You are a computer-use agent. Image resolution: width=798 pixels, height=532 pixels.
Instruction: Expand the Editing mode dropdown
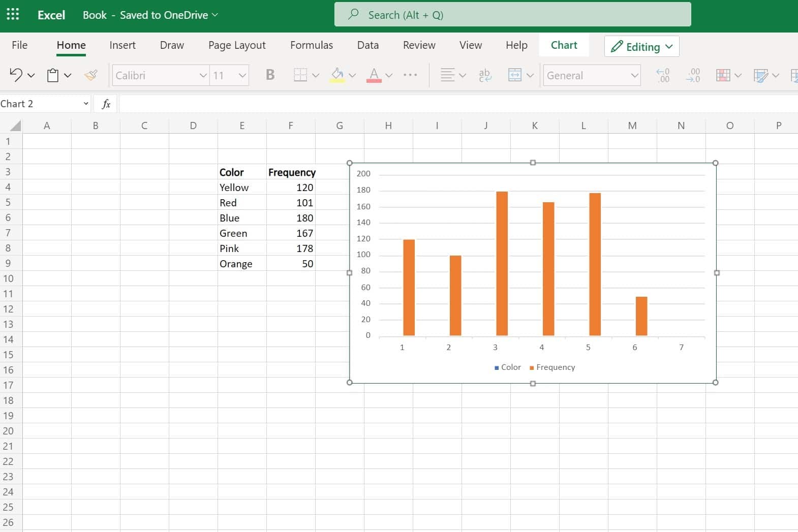click(642, 47)
